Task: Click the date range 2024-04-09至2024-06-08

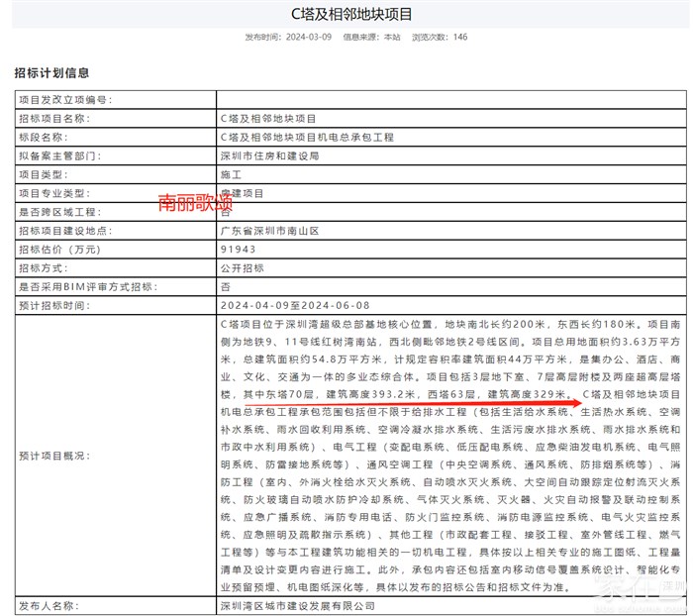Action: (x=295, y=306)
